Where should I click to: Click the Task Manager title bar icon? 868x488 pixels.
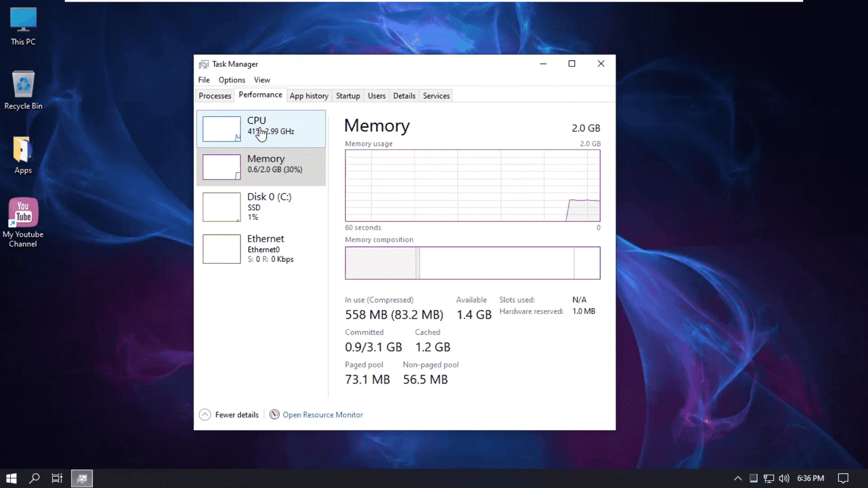pyautogui.click(x=204, y=64)
